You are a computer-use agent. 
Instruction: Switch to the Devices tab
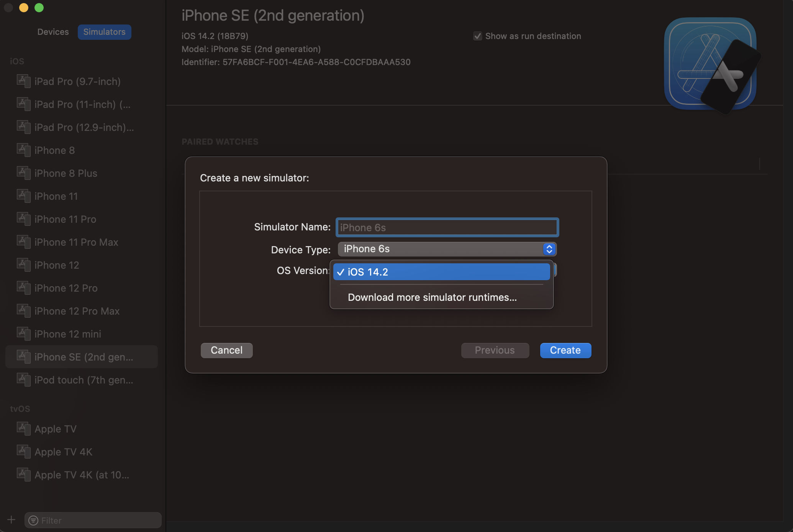[53, 32]
